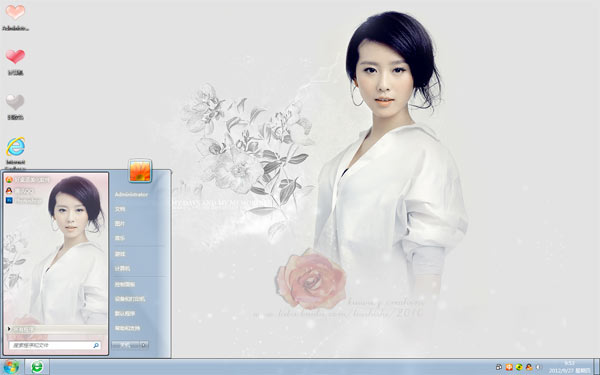Click the Shut down button
600x375 pixels.
point(125,345)
